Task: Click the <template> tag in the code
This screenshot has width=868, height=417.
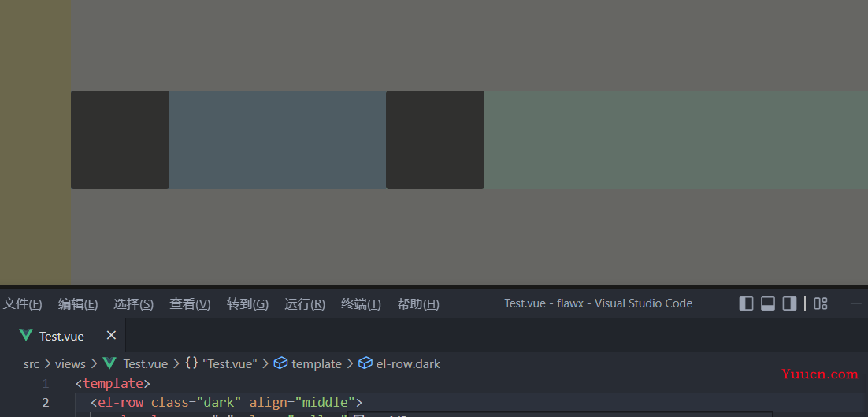Action: click(x=113, y=383)
